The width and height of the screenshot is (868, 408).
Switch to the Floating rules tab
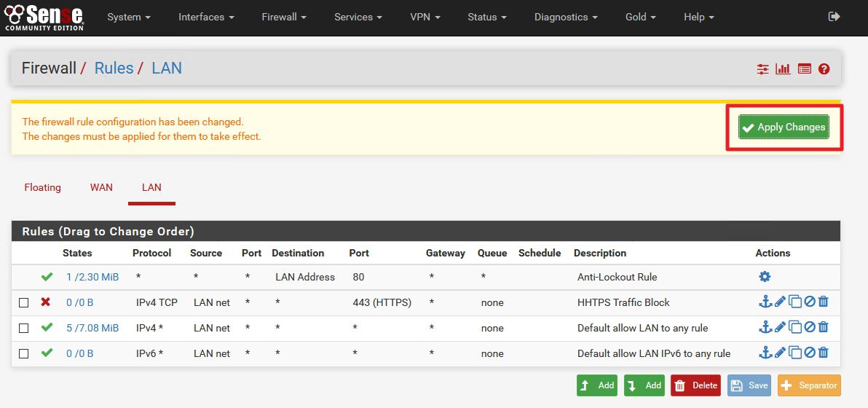(42, 187)
